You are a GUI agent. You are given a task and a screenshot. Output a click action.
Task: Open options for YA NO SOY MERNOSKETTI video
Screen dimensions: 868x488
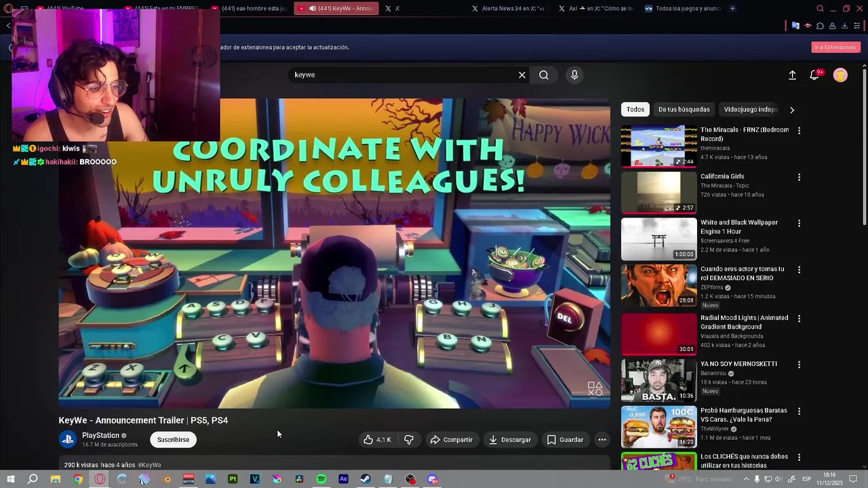tap(799, 365)
